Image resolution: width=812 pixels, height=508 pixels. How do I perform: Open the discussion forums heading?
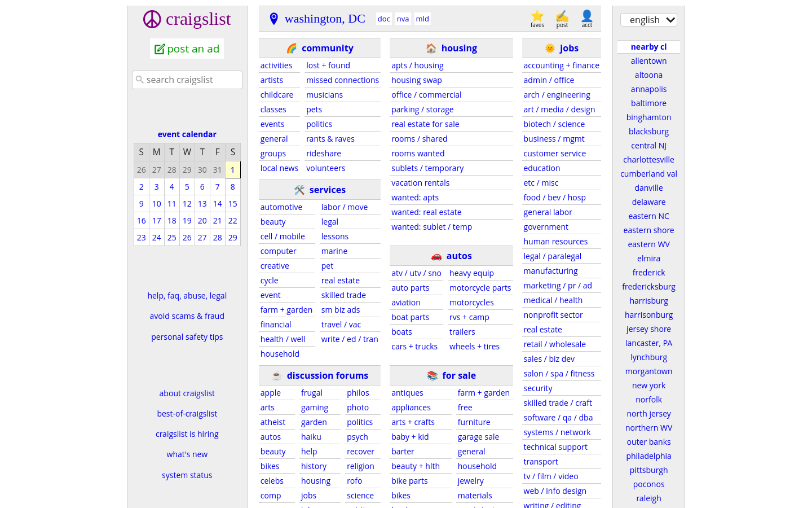coord(328,376)
